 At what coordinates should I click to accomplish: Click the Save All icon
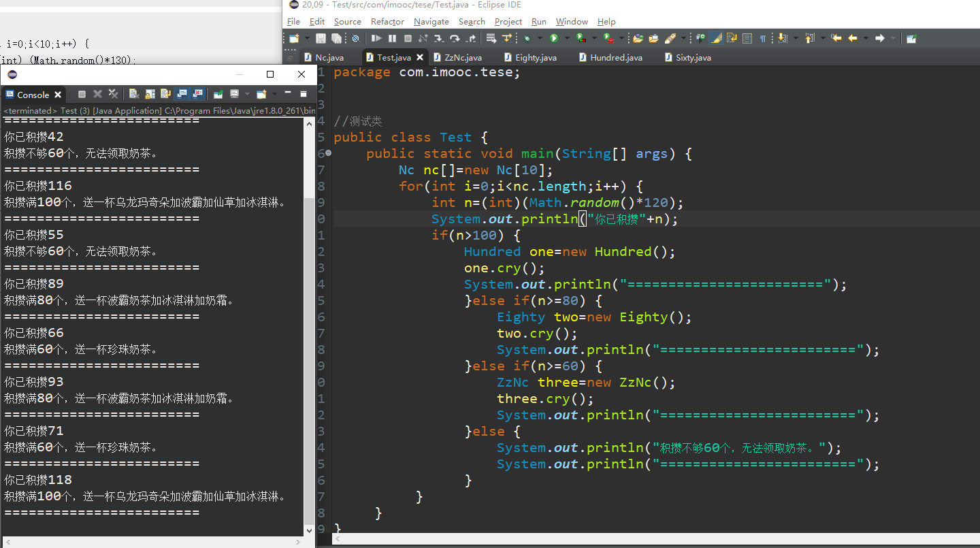click(x=336, y=38)
